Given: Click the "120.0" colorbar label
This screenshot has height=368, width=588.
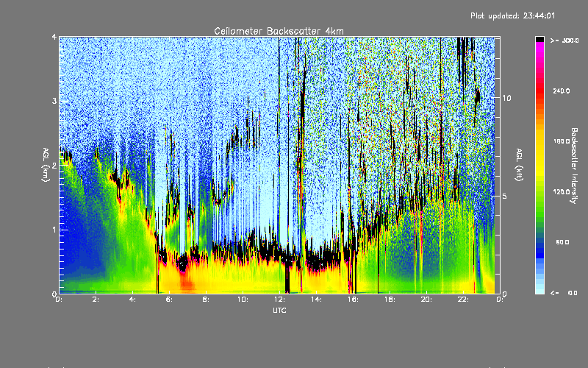Looking at the screenshot, I should (562, 192).
